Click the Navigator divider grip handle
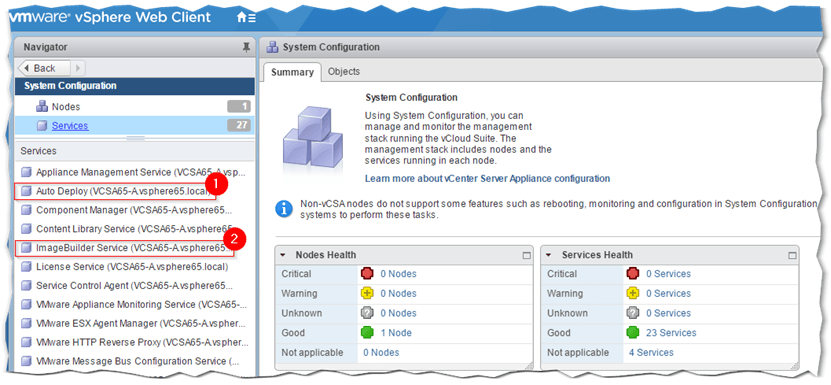This screenshot has width=831, height=385. (136, 138)
